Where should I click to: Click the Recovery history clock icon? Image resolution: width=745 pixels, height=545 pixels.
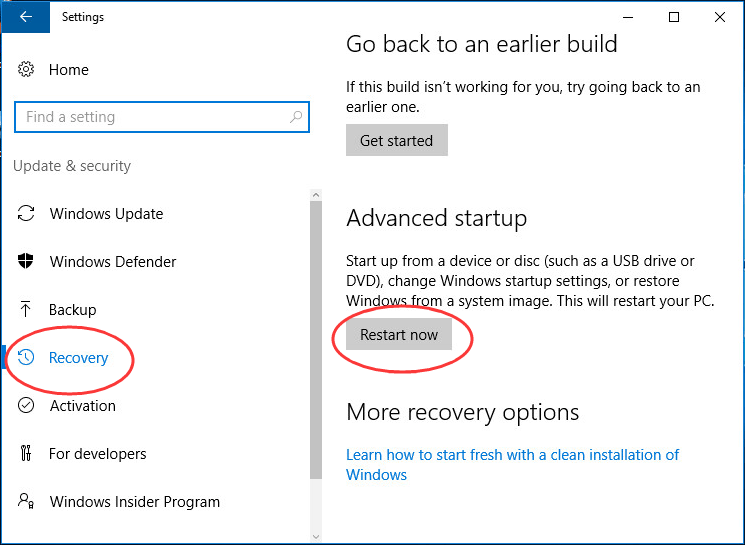click(x=27, y=358)
